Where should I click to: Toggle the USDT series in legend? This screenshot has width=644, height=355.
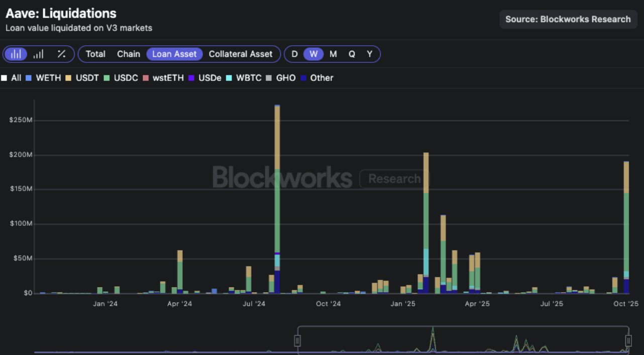point(83,78)
